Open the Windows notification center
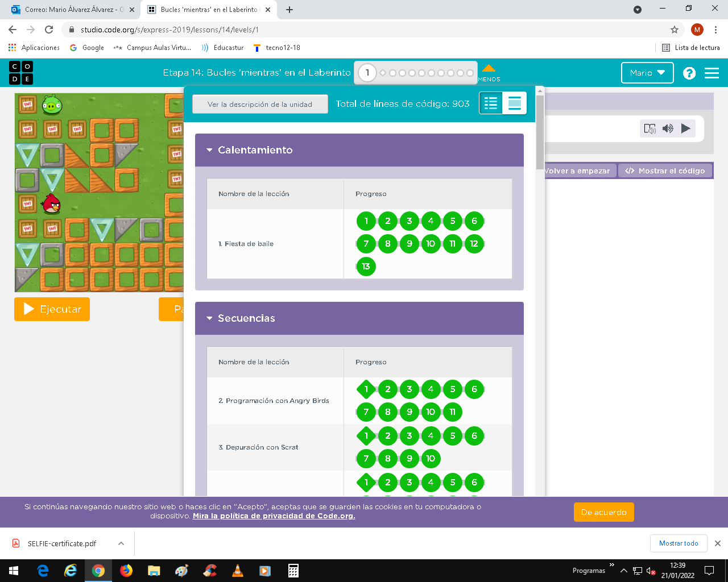 coord(709,571)
